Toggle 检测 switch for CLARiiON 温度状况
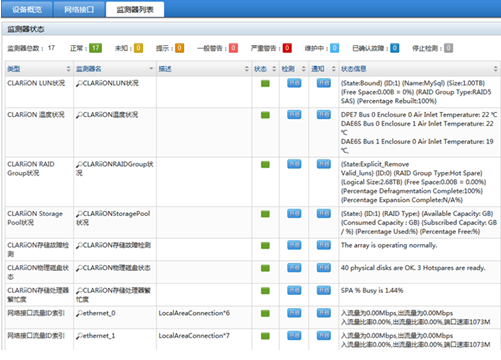This screenshot has width=501, height=360. coord(294,115)
